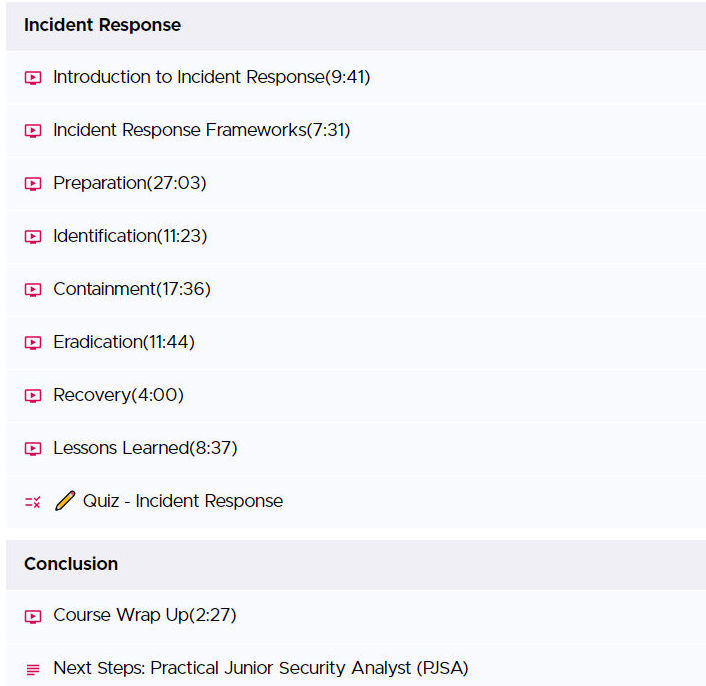Select the video icon beside Preparation
The image size is (706, 686).
[x=33, y=184]
